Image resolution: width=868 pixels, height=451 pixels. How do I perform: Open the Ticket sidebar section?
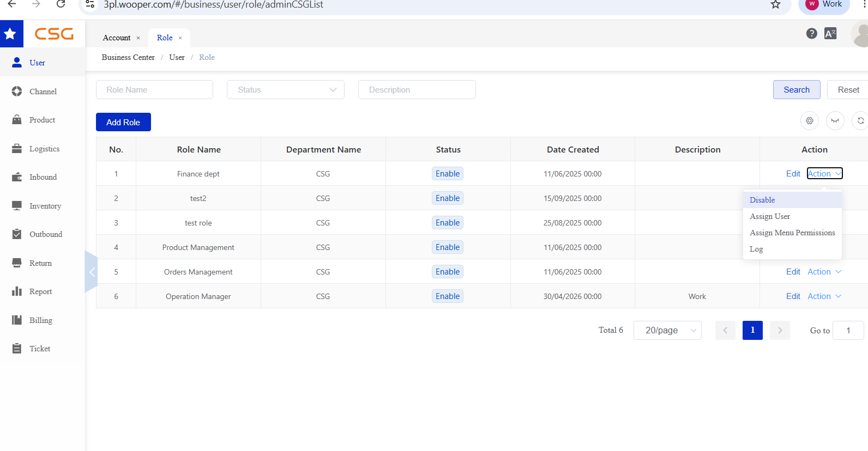[x=43, y=349]
